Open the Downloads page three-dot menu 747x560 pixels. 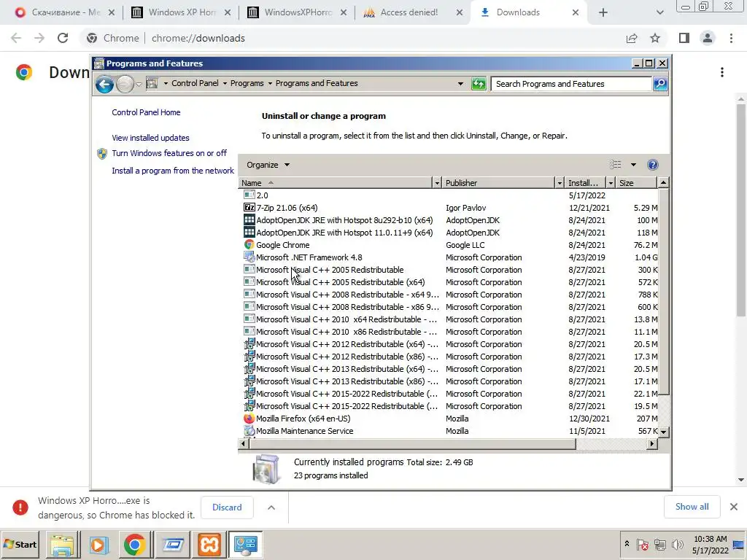pos(722,72)
